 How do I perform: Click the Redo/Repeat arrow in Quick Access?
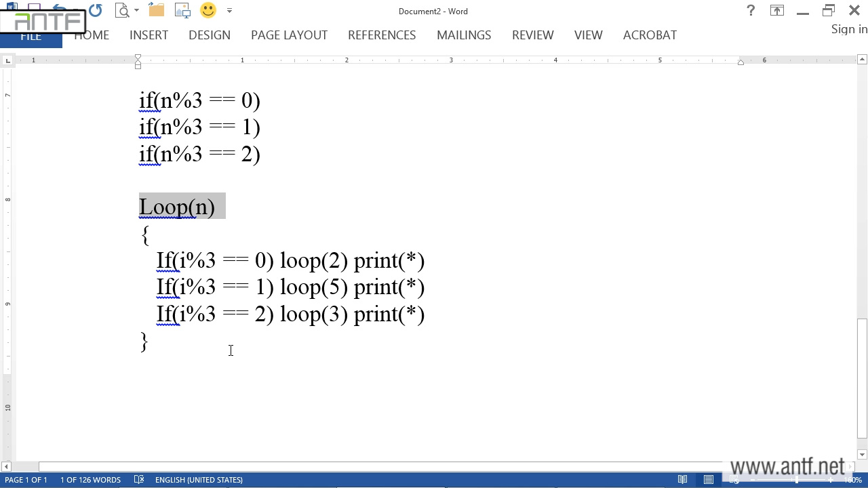[x=96, y=10]
